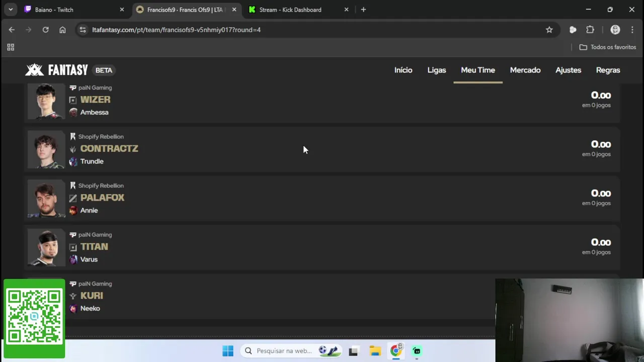The image size is (644, 362).
Task: Click WIZER player photo
Action: coord(46,101)
